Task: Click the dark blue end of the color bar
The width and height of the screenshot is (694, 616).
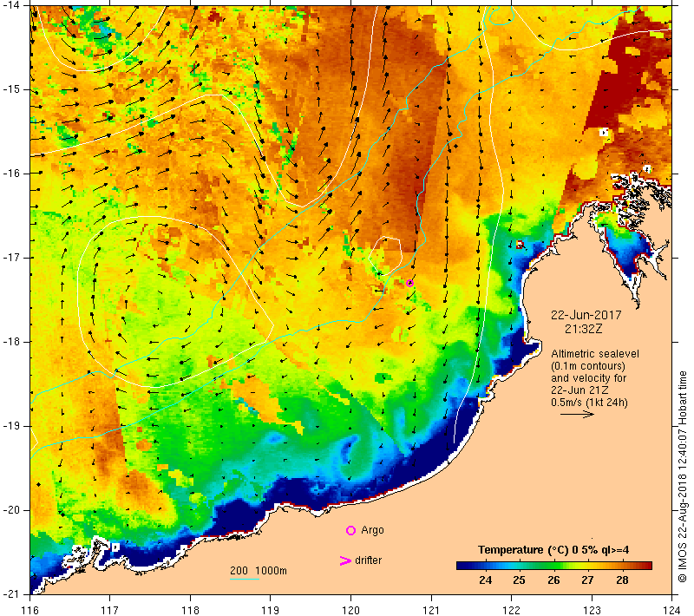Action: tap(462, 565)
